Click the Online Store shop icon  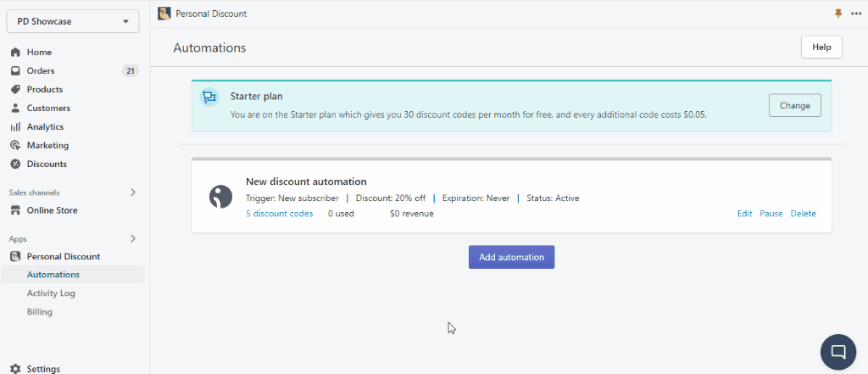[15, 210]
